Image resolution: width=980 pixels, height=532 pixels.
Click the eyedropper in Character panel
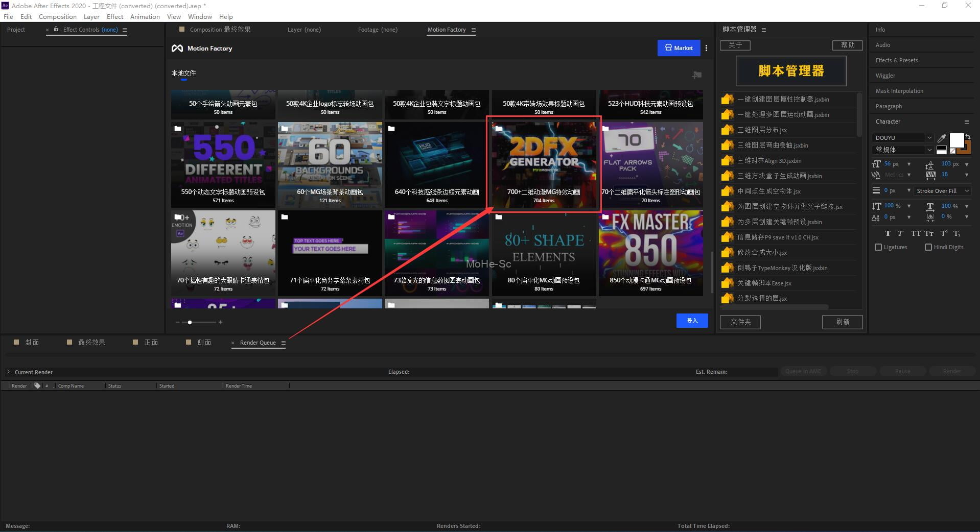[x=942, y=138]
